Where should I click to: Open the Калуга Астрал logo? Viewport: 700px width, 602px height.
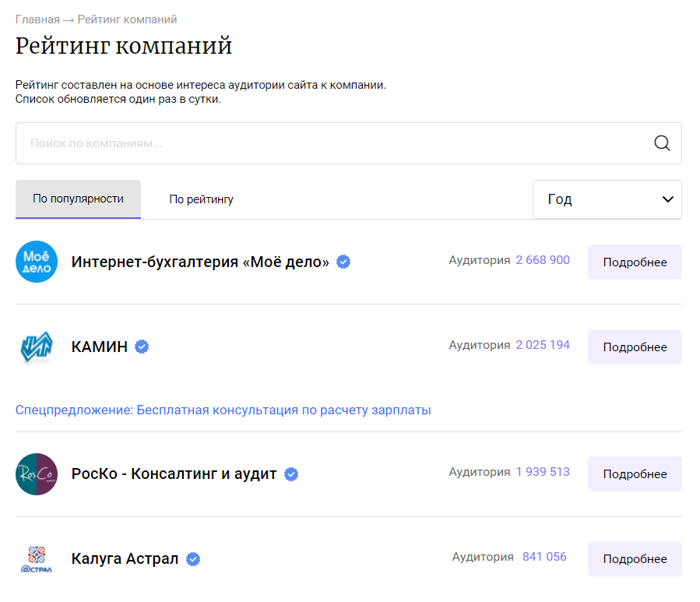[37, 558]
